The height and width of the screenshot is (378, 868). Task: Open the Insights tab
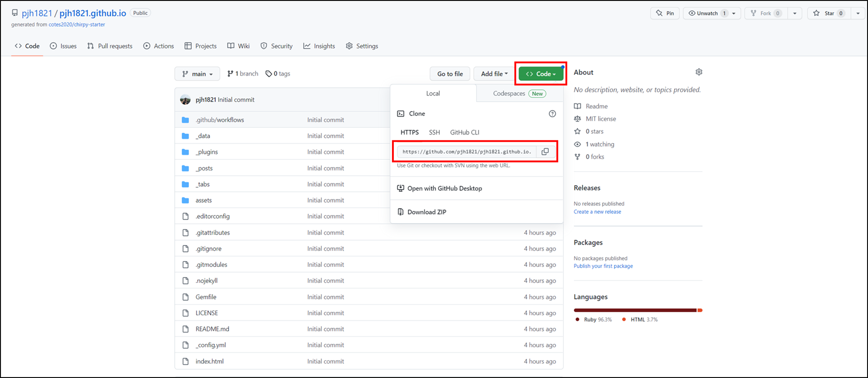319,46
